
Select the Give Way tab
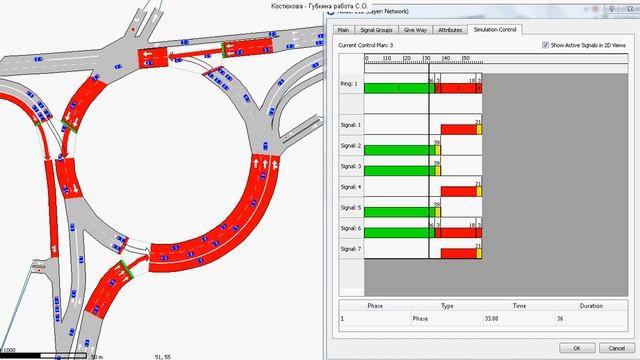pyautogui.click(x=415, y=30)
